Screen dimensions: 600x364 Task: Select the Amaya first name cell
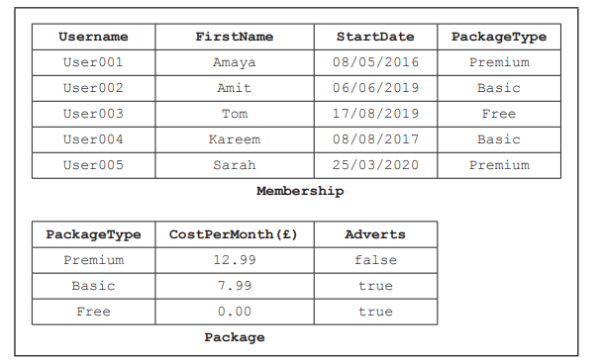click(235, 62)
